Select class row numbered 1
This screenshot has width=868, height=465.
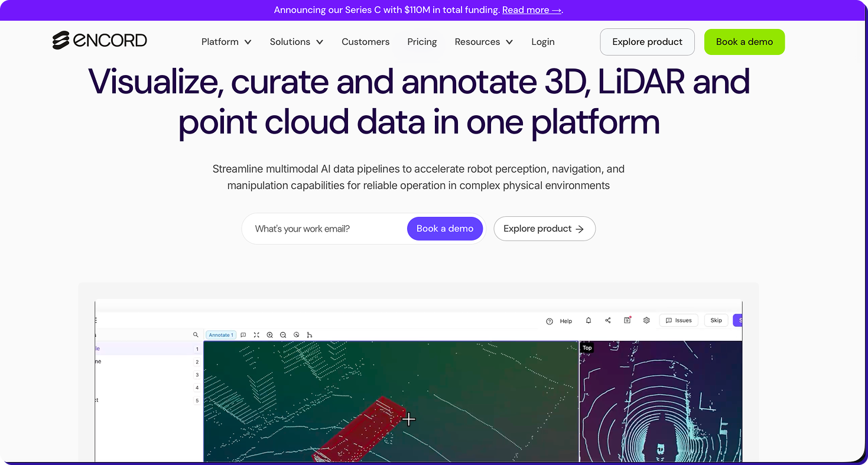tap(148, 349)
